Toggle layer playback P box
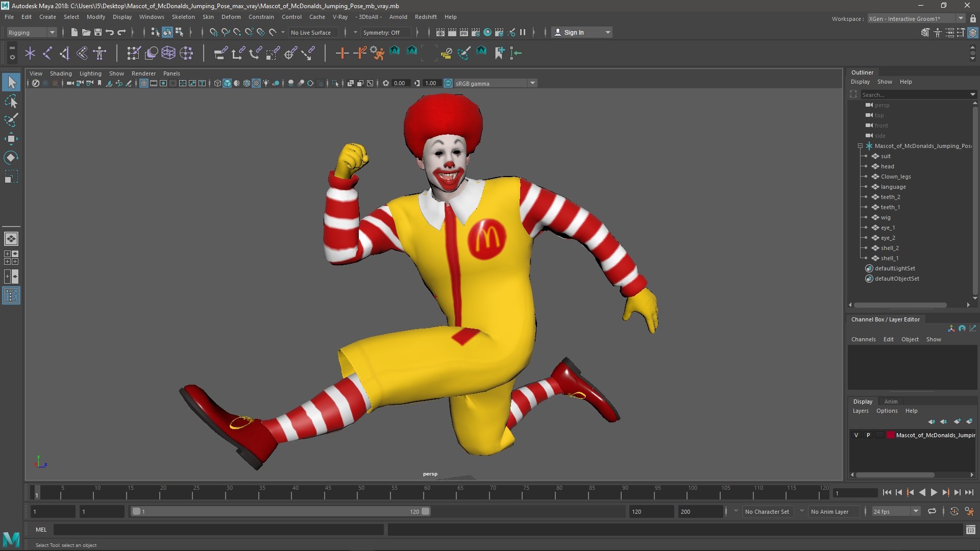Image resolution: width=980 pixels, height=551 pixels. pos(868,435)
